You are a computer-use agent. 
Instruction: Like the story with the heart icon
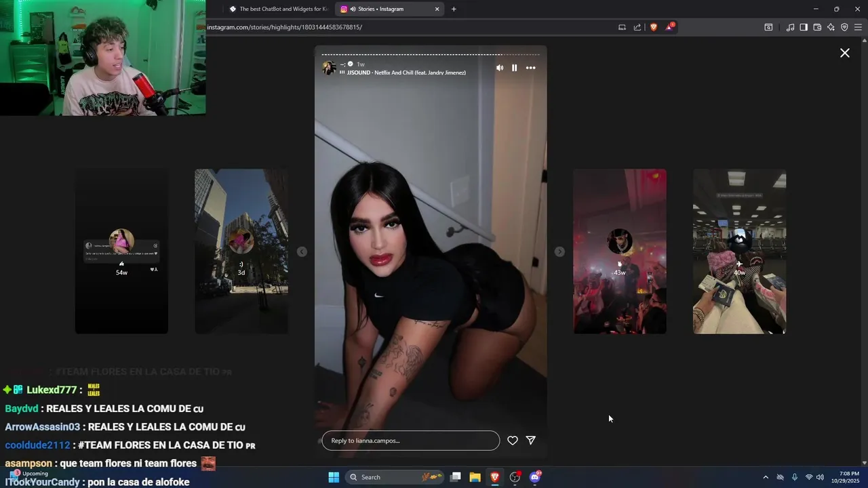pos(513,441)
